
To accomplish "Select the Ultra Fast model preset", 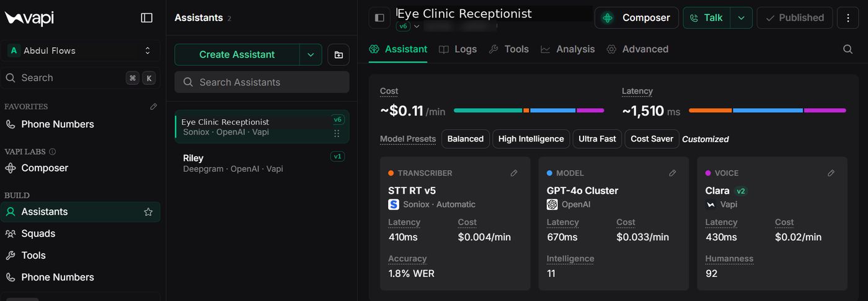I will click(x=597, y=139).
